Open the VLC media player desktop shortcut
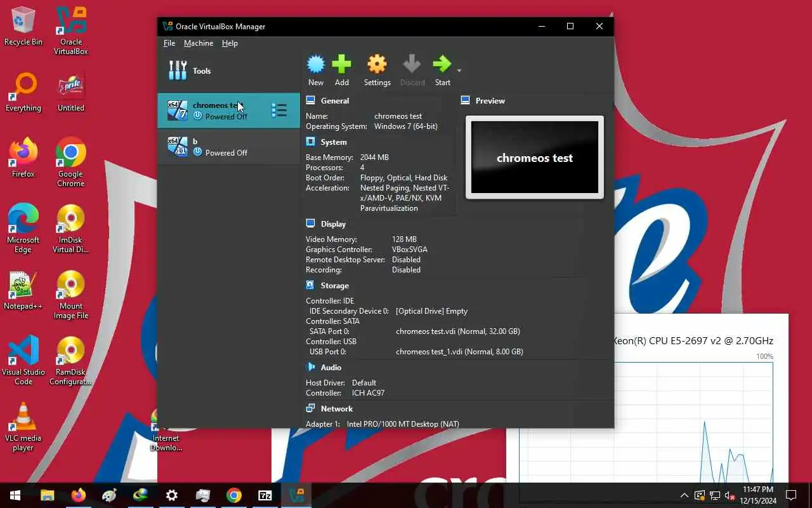Viewport: 812px width, 508px height. 23,427
